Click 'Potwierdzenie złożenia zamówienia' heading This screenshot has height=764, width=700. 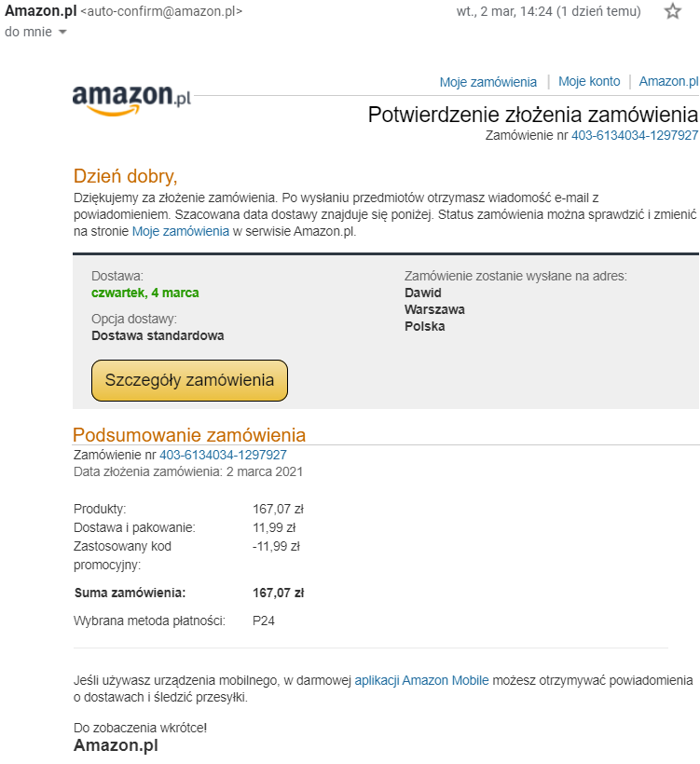[533, 115]
